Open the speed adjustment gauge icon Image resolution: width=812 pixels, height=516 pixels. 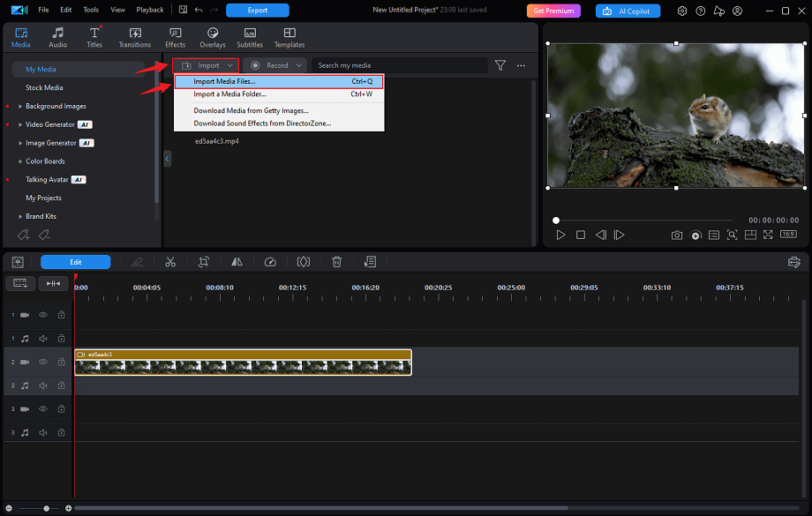270,262
